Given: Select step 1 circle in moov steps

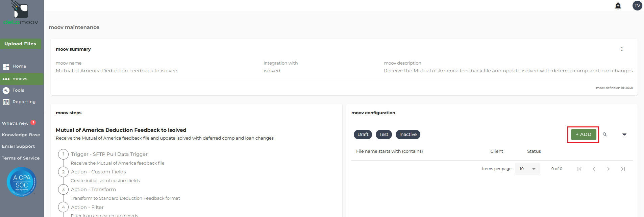Looking at the screenshot, I should click(x=63, y=154).
